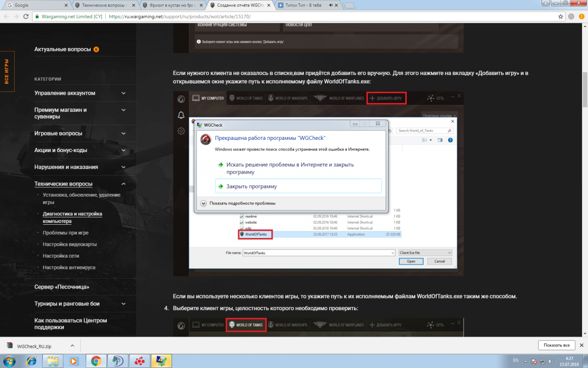Click the network icon in the system tray
The image size is (588, 368).
542,361
